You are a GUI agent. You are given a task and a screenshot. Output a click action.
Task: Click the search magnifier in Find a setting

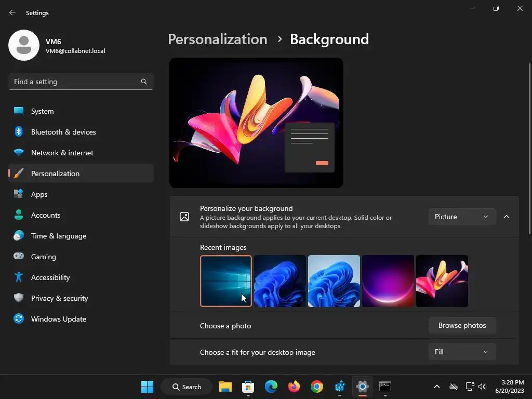[x=144, y=82]
